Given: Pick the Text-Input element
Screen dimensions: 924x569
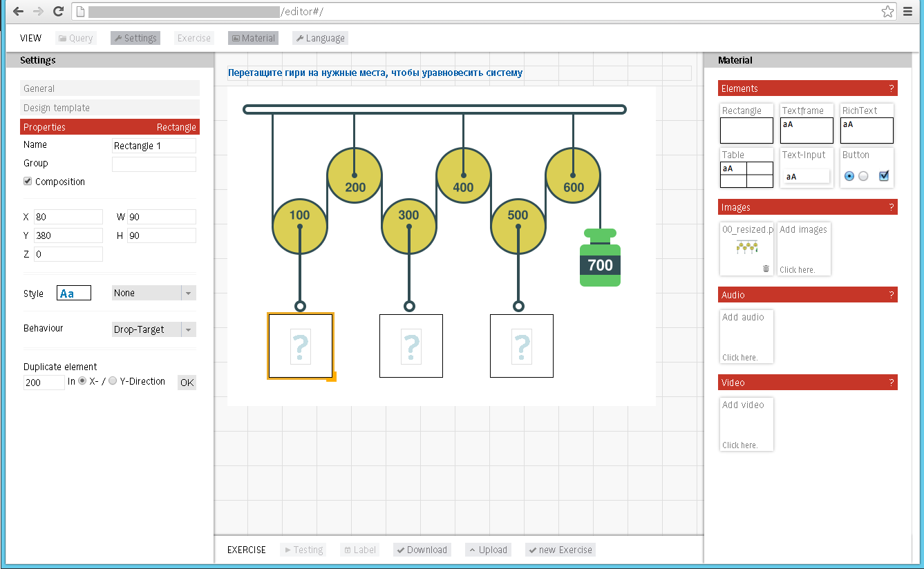Looking at the screenshot, I should click(807, 168).
